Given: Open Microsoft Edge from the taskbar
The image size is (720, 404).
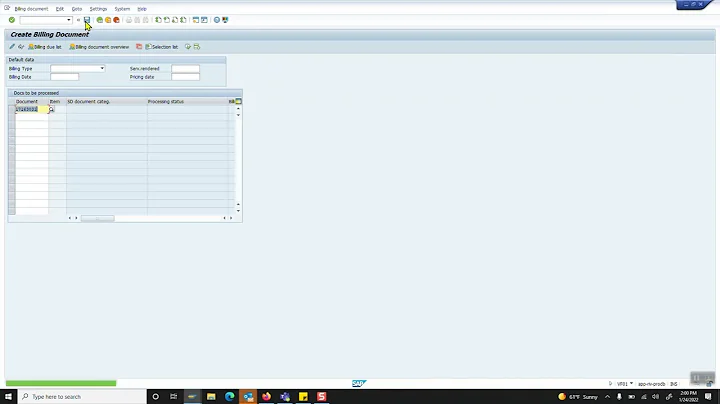Looking at the screenshot, I should (x=230, y=396).
